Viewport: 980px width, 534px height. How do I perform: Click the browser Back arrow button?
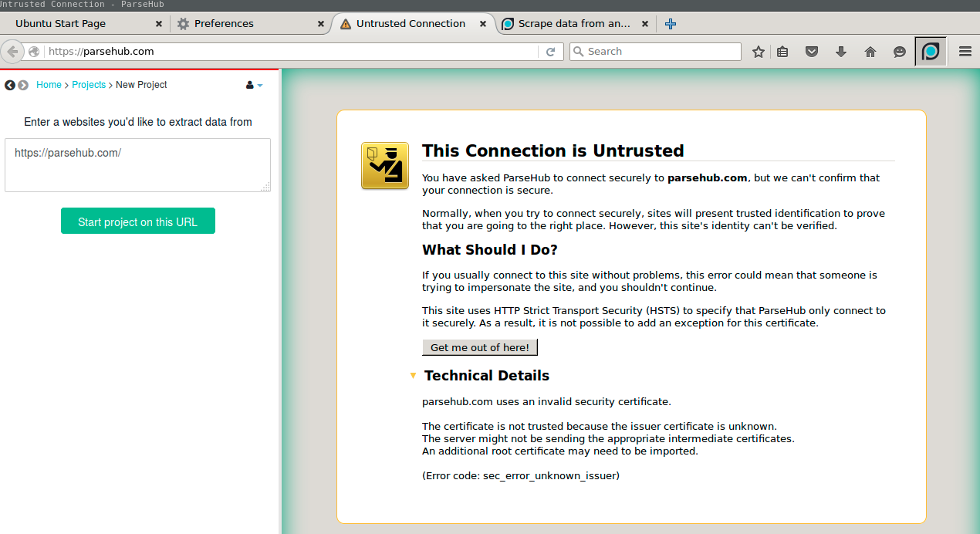12,52
